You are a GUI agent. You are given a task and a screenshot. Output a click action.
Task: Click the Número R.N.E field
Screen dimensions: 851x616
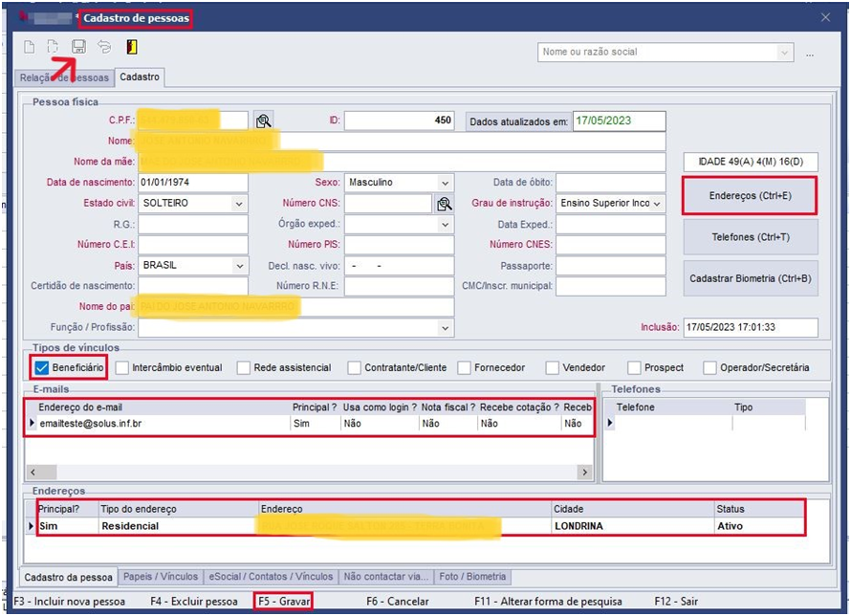399,286
